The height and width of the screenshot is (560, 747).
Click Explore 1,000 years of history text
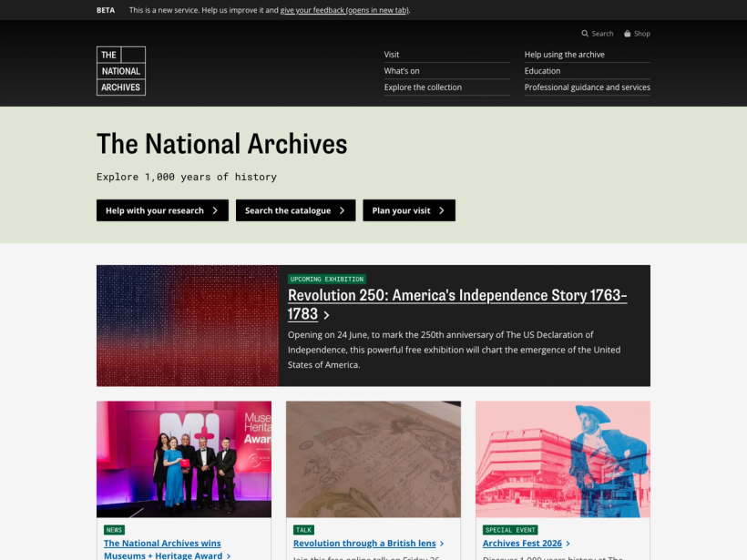coord(187,177)
